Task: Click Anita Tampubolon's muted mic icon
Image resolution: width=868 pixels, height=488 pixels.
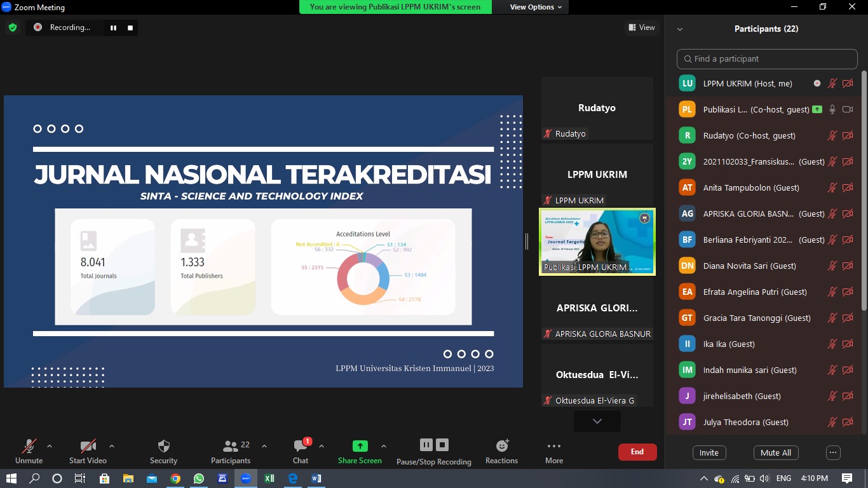Action: point(832,187)
